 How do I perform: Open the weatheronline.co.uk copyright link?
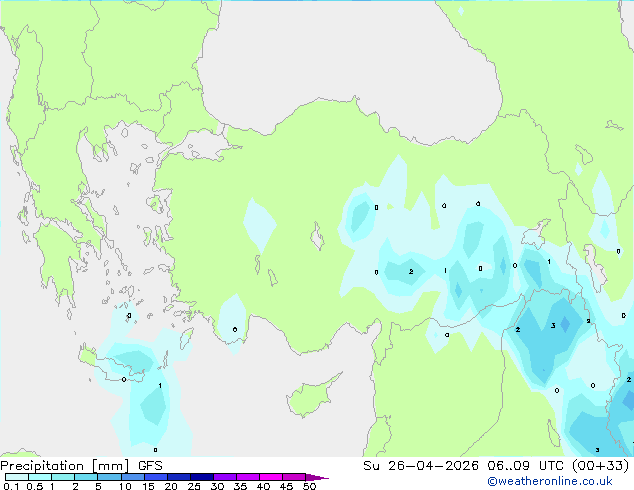[549, 481]
